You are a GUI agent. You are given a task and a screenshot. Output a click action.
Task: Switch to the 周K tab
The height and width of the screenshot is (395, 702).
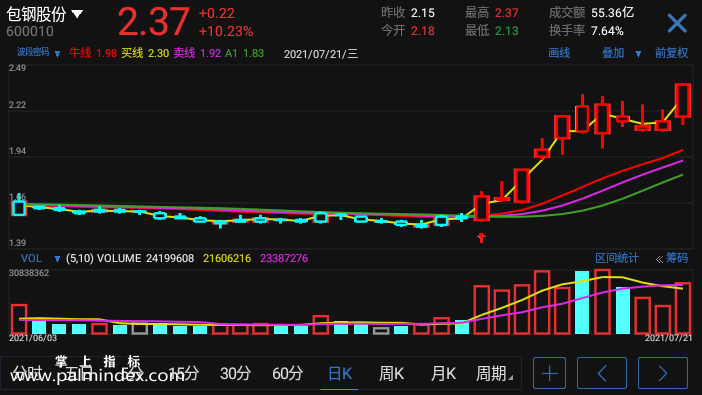(391, 374)
